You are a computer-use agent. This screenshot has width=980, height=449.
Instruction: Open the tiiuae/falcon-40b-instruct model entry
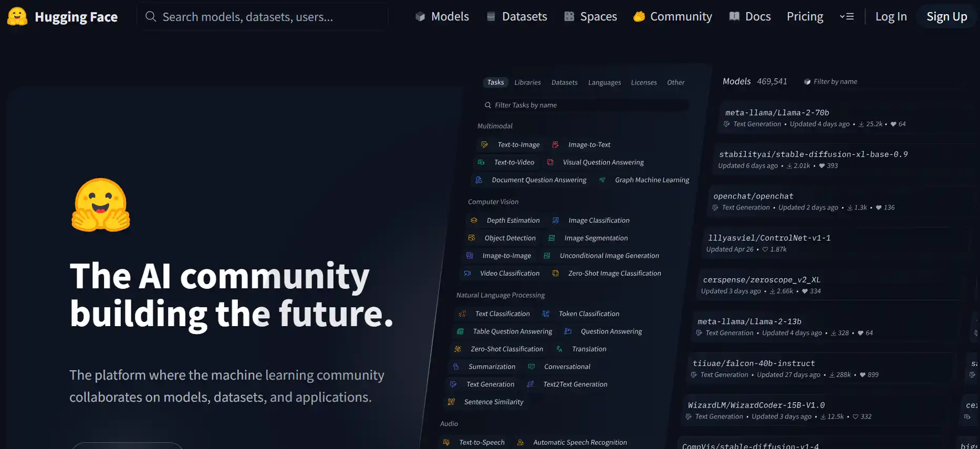click(754, 363)
